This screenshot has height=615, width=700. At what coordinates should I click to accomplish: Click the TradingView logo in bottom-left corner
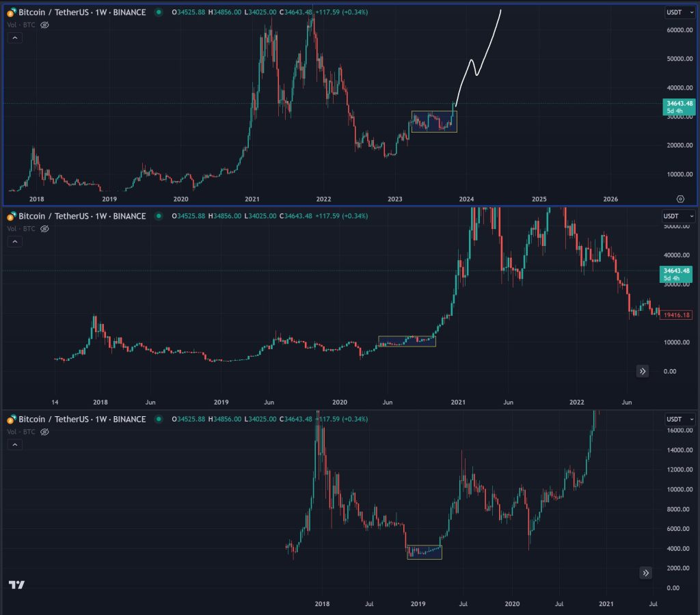[17, 586]
